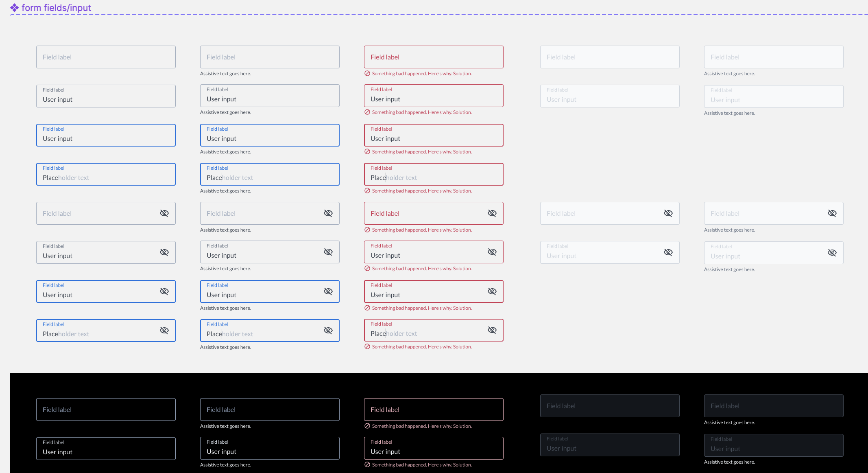Image resolution: width=868 pixels, height=473 pixels.
Task: Click eye-slash icon in light empty red error field
Action: click(x=492, y=213)
